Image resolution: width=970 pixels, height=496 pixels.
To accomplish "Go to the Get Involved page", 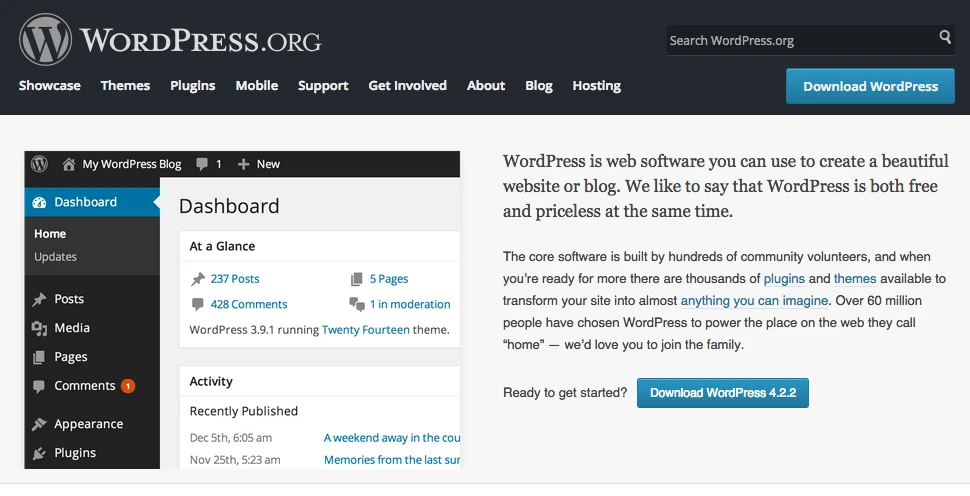I will 407,86.
